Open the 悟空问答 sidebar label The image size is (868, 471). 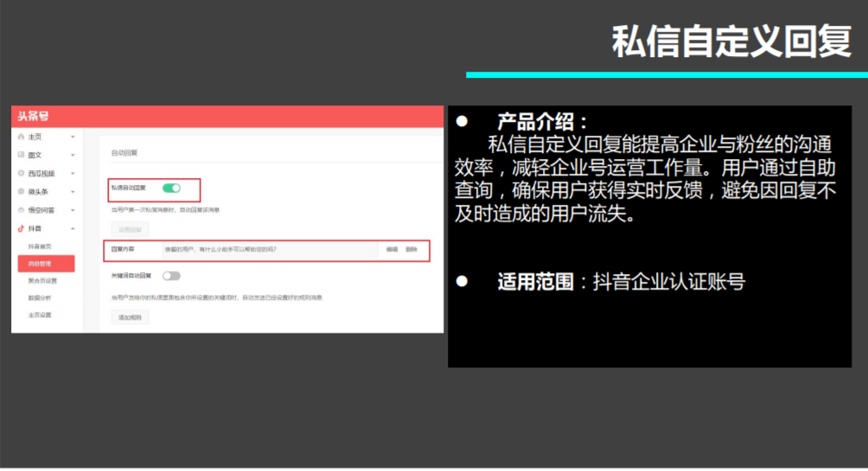[x=41, y=210]
